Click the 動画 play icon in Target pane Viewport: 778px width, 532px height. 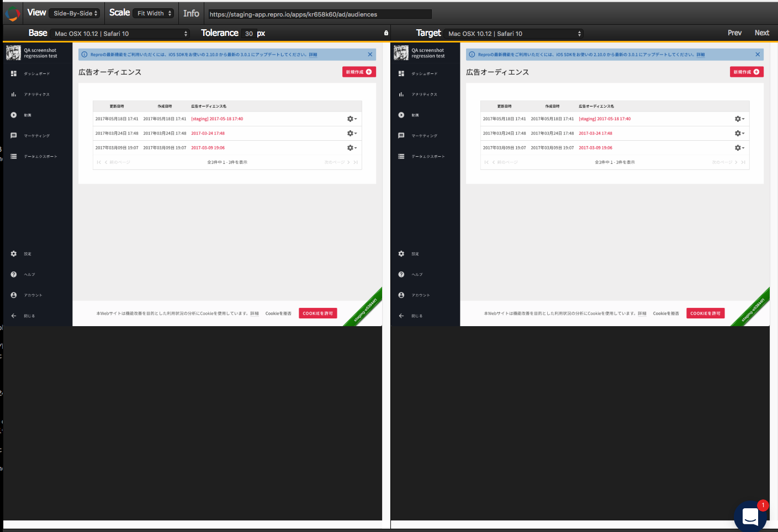pyautogui.click(x=401, y=115)
